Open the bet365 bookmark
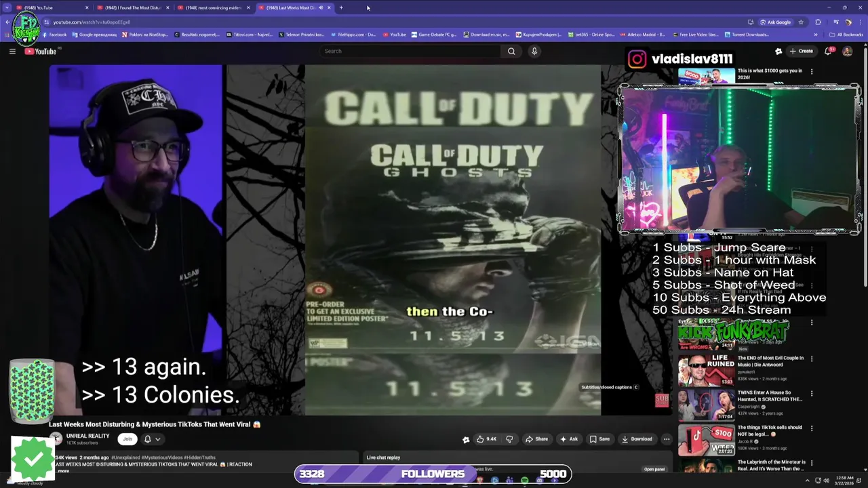Image resolution: width=868 pixels, height=488 pixels. click(x=591, y=35)
